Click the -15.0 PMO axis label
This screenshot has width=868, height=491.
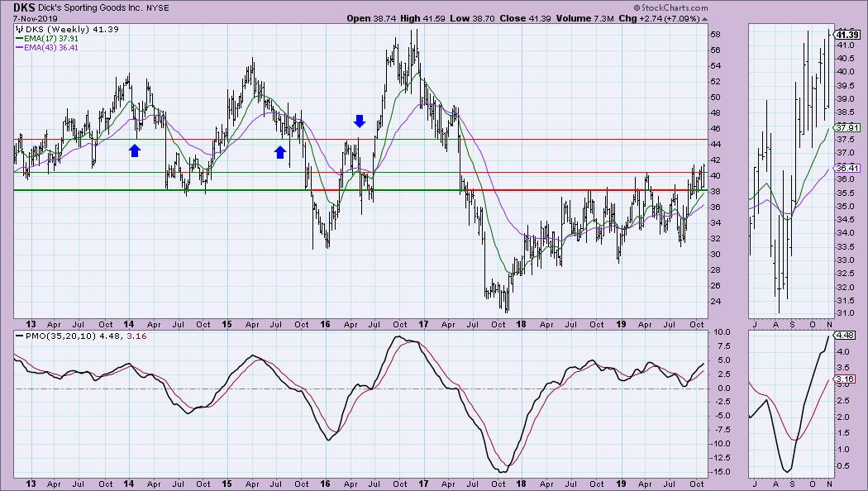point(720,472)
